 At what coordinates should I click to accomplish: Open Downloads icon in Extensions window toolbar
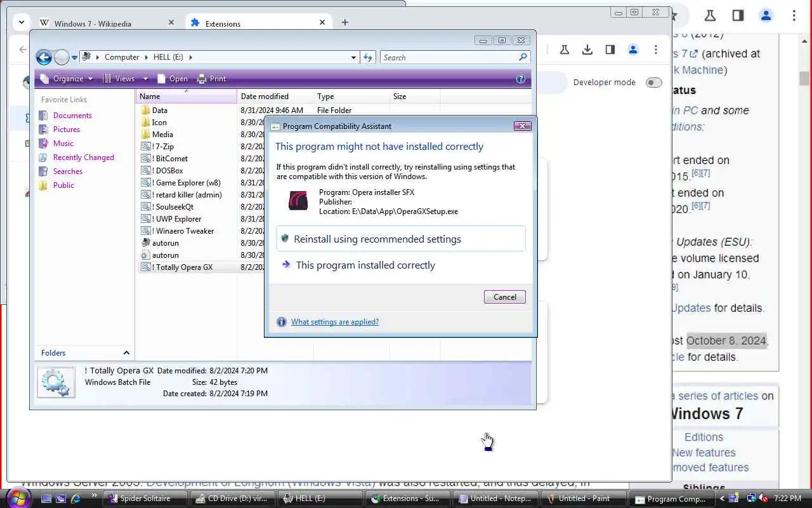587,50
